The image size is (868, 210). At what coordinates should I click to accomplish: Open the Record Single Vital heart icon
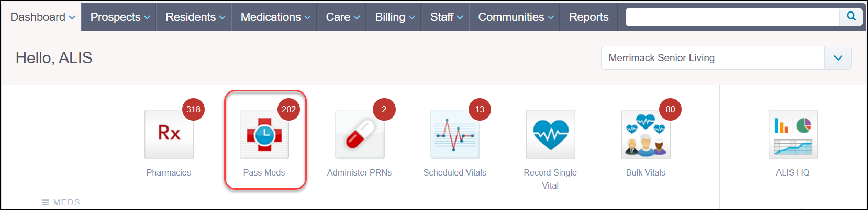[550, 134]
